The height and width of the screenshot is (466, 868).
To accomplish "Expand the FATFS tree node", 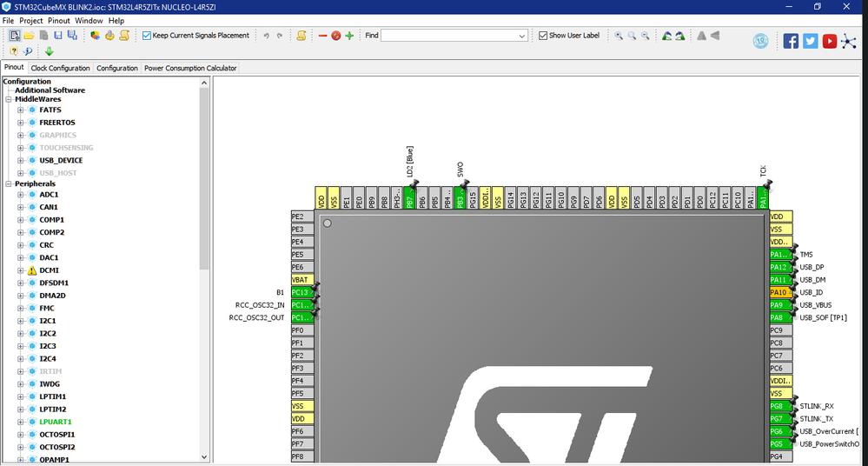I will point(21,110).
